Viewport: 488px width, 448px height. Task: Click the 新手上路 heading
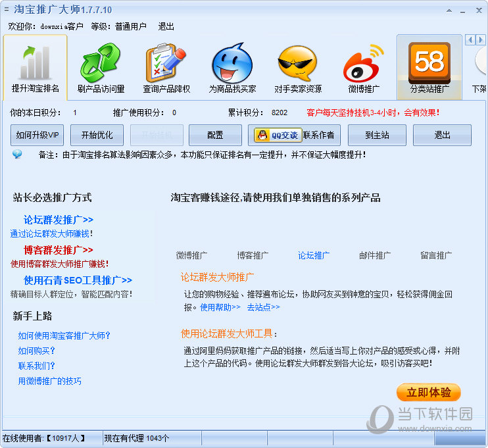tap(32, 316)
